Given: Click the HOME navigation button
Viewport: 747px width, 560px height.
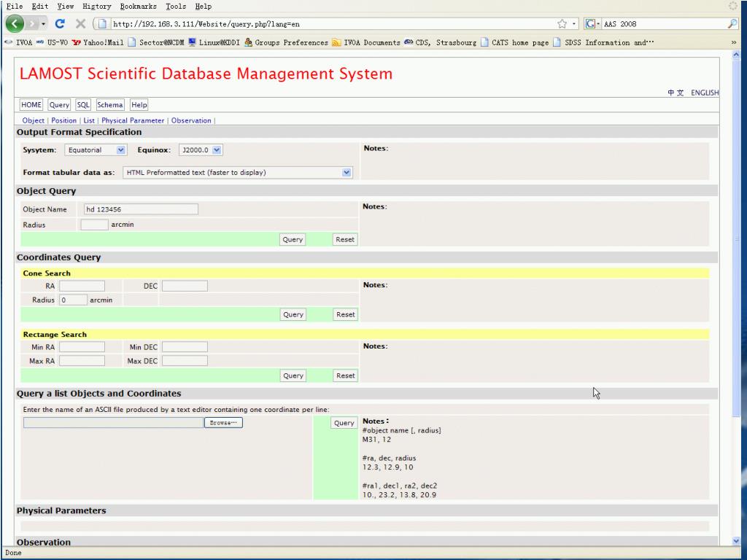Looking at the screenshot, I should tap(31, 105).
